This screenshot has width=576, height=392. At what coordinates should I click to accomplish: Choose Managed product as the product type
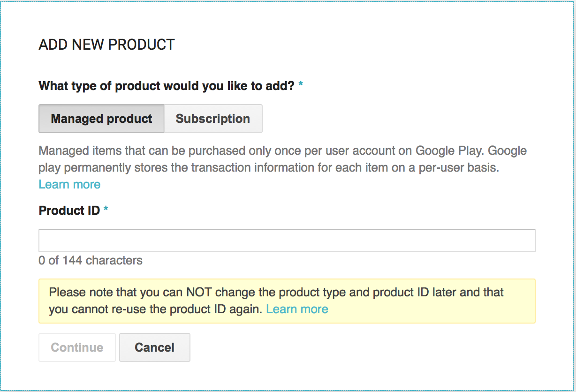(x=101, y=119)
